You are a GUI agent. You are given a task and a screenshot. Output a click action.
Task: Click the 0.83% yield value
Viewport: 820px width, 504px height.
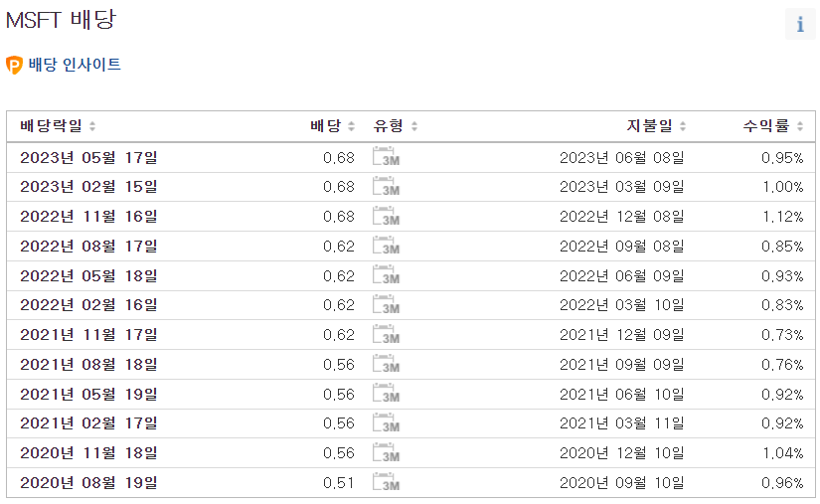point(782,305)
